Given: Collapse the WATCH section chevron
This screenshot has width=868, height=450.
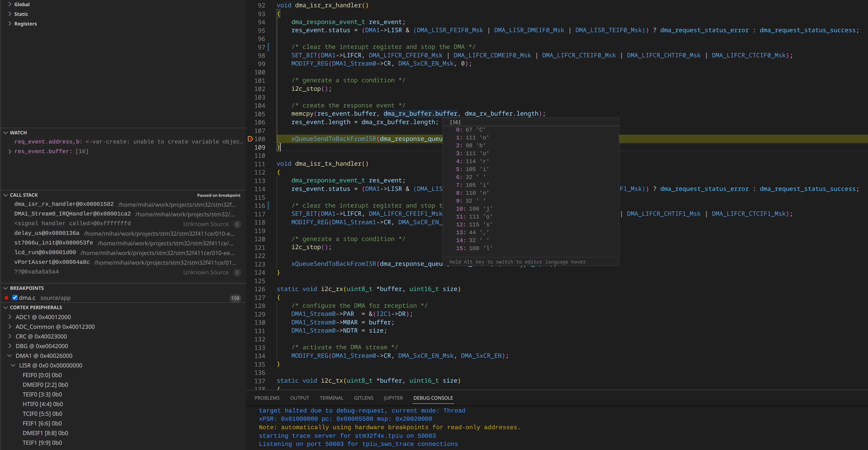Looking at the screenshot, I should pyautogui.click(x=6, y=133).
